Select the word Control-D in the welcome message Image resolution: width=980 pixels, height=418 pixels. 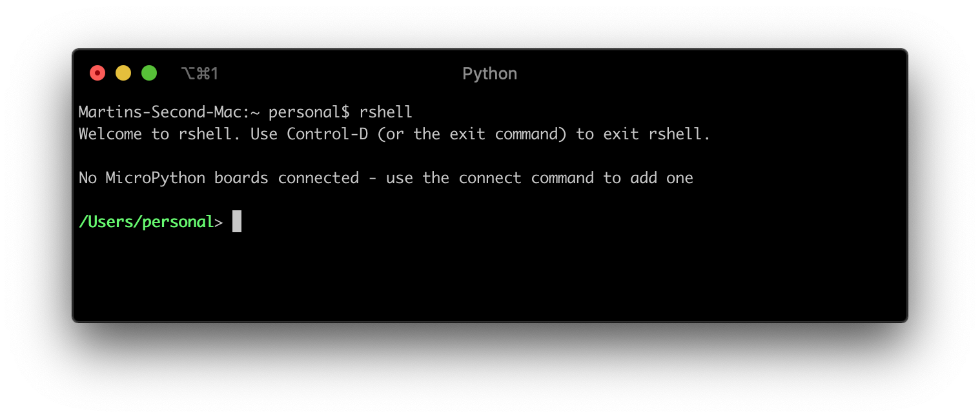327,134
